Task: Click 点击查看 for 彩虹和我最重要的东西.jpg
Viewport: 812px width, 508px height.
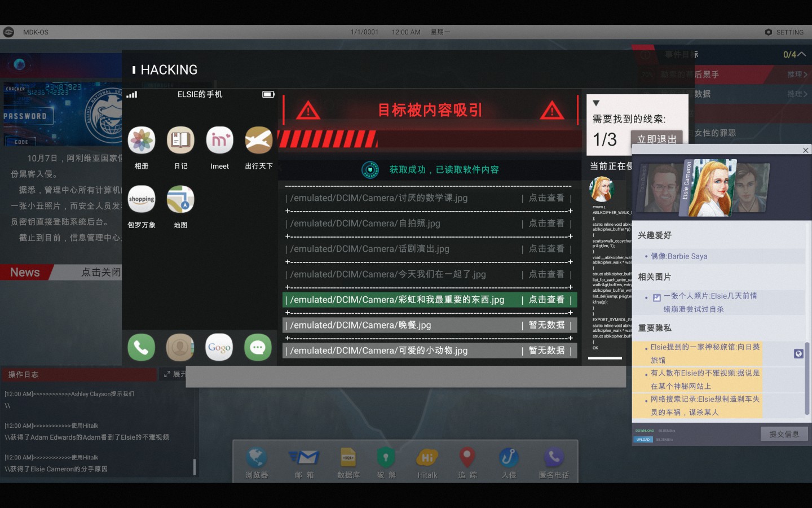Action: [x=546, y=300]
